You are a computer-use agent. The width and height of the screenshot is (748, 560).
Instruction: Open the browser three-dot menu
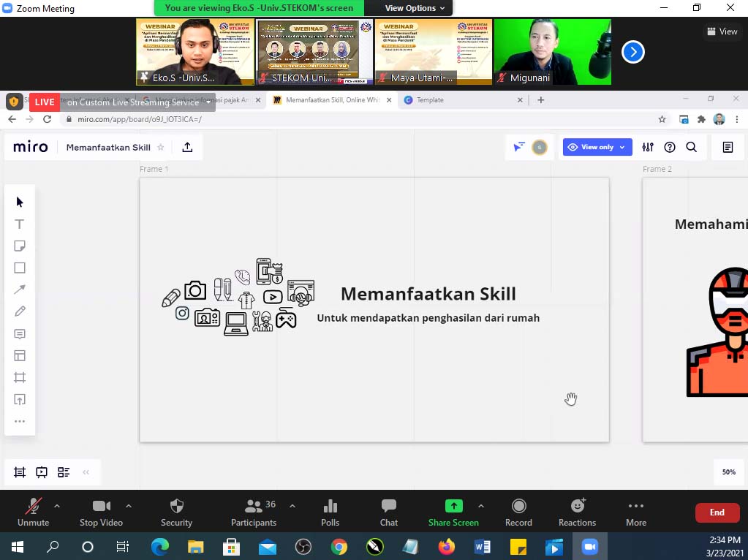[736, 119]
